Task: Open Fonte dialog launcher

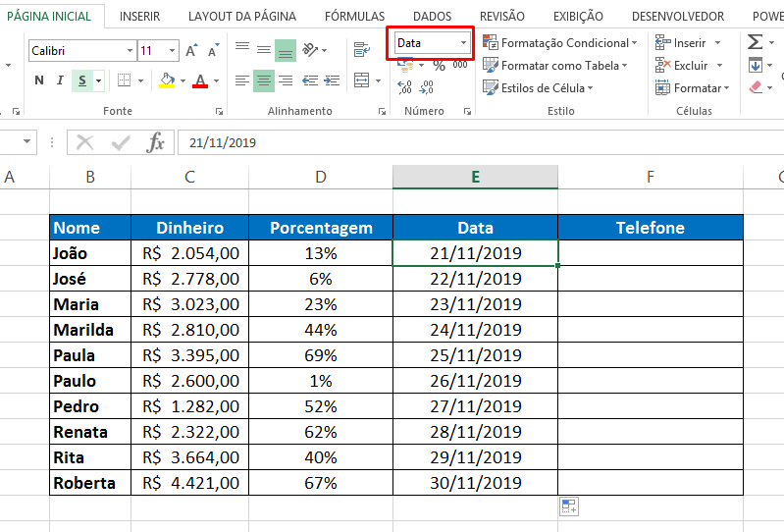Action: [x=219, y=112]
